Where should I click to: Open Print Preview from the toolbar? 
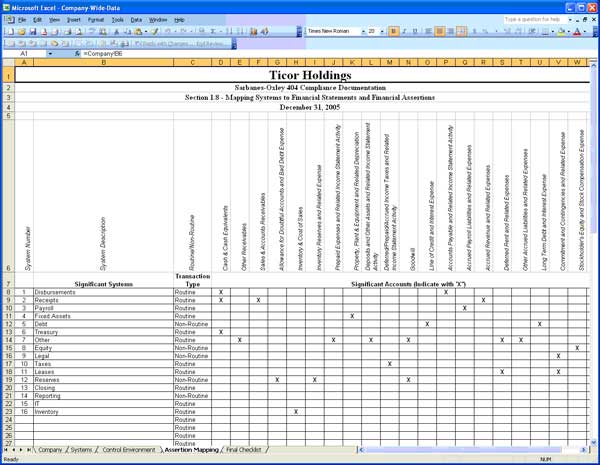tap(78, 31)
